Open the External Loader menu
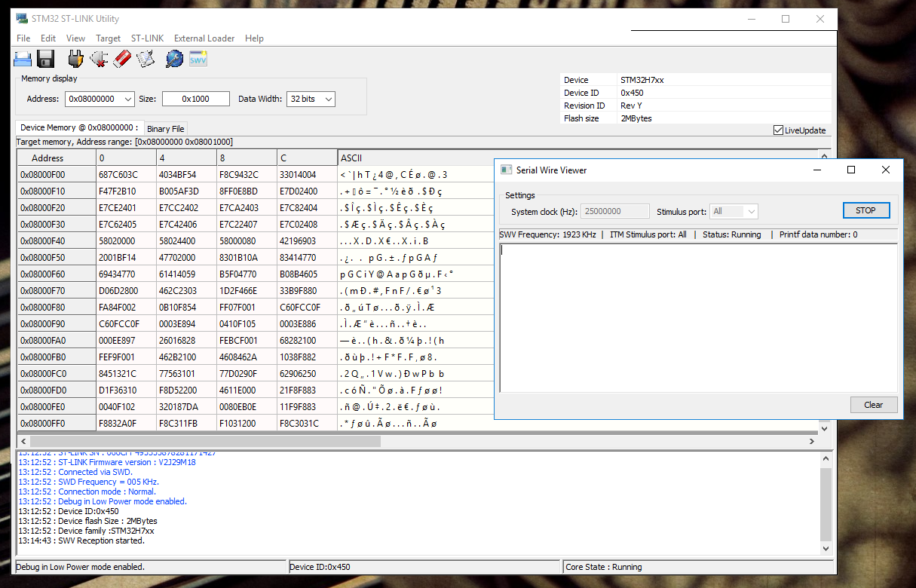Image resolution: width=916 pixels, height=588 pixels. 204,38
